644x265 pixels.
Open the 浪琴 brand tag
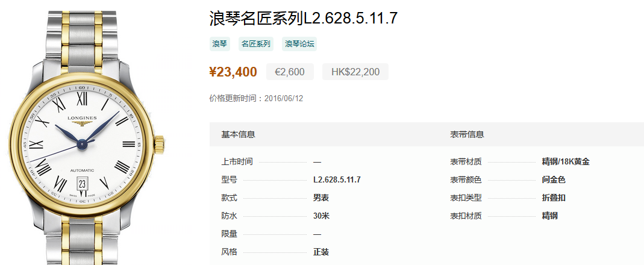[x=219, y=44]
